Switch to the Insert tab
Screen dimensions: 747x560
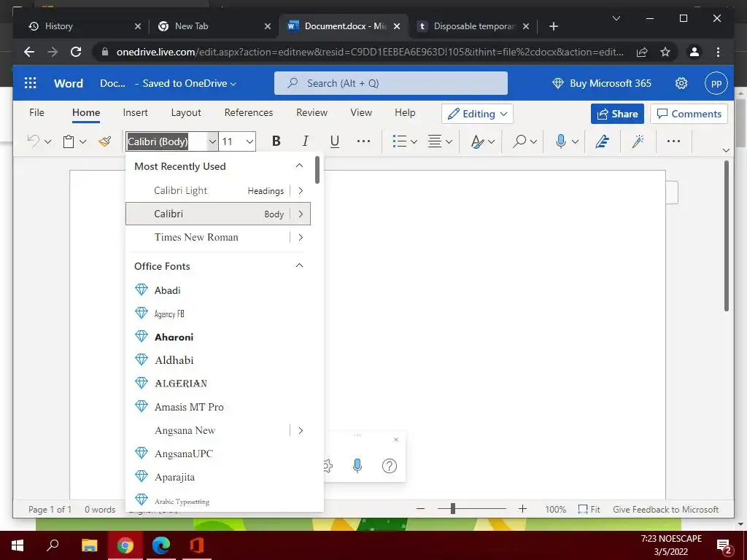(x=135, y=113)
